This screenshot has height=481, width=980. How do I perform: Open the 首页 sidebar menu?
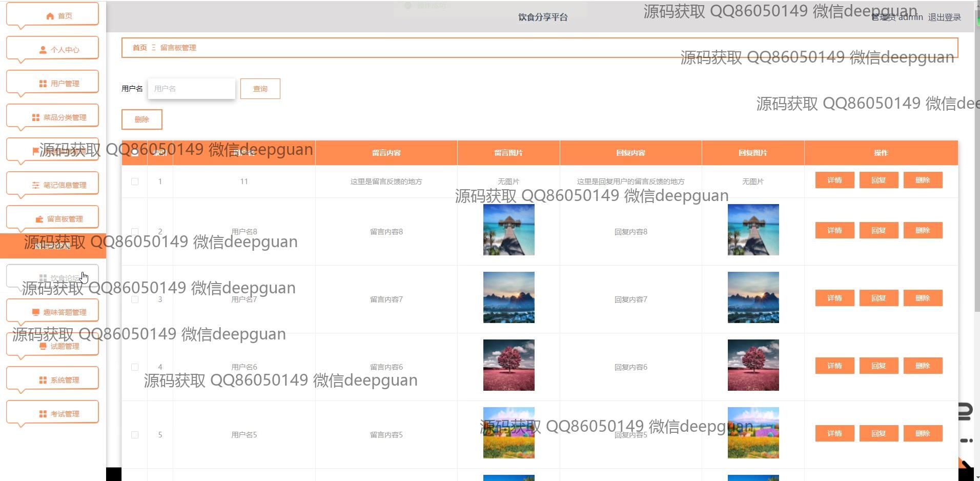coord(52,14)
